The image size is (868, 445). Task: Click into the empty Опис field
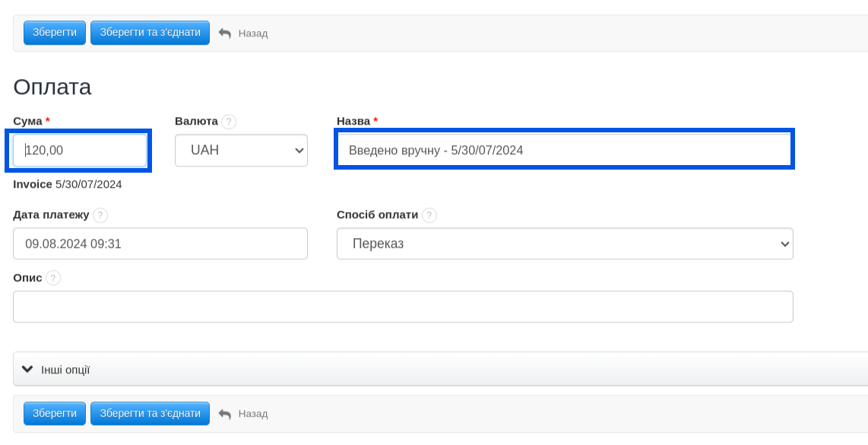[x=403, y=307]
